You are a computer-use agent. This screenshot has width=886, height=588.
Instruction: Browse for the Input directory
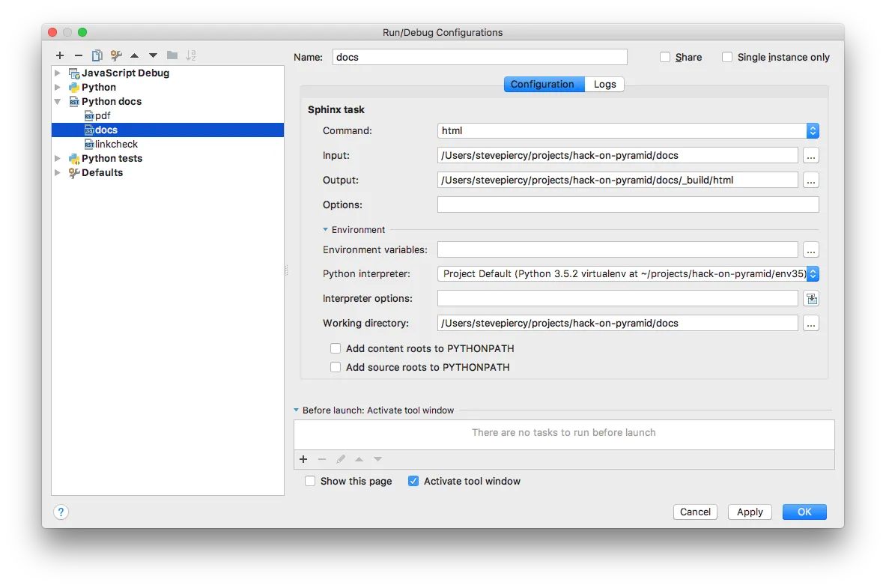point(811,156)
